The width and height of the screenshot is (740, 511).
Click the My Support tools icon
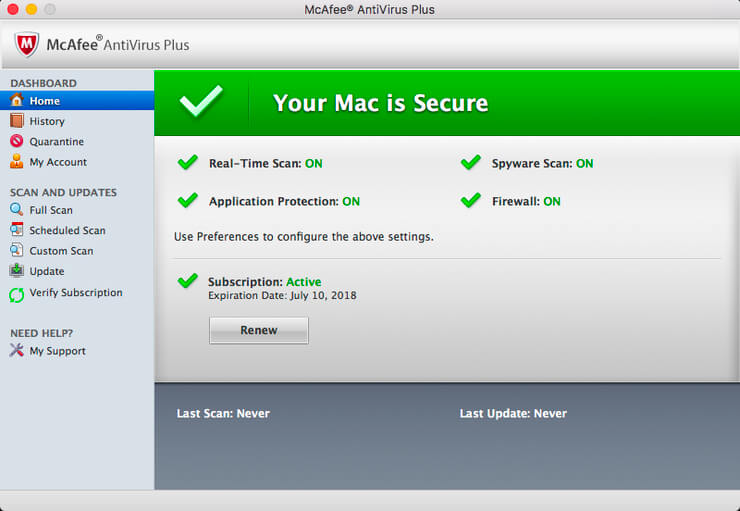pos(16,351)
